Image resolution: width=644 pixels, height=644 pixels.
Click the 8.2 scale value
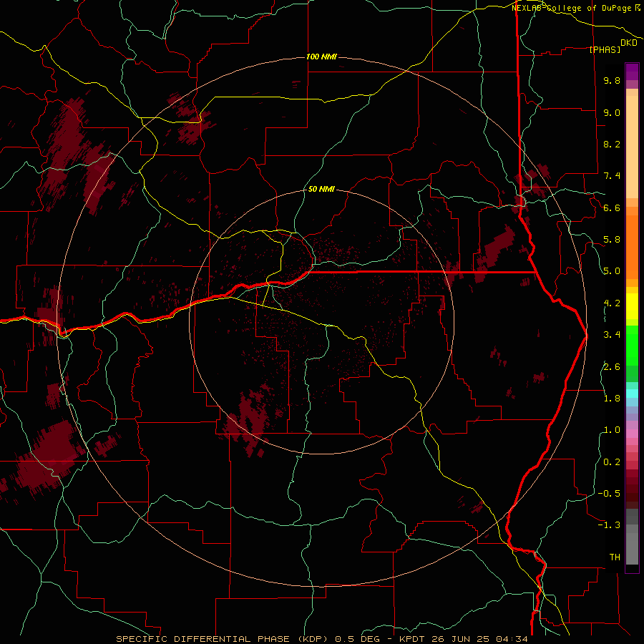[x=612, y=144]
